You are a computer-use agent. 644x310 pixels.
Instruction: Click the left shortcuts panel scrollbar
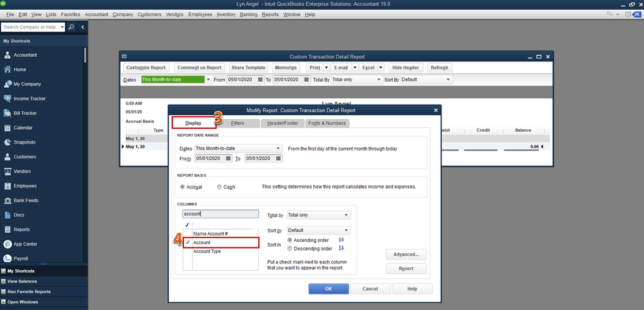[x=85, y=54]
